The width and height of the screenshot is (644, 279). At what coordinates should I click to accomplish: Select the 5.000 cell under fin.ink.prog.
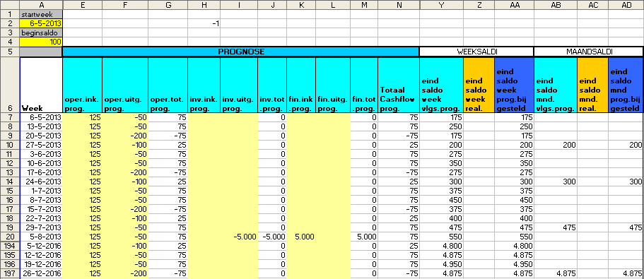click(x=301, y=237)
